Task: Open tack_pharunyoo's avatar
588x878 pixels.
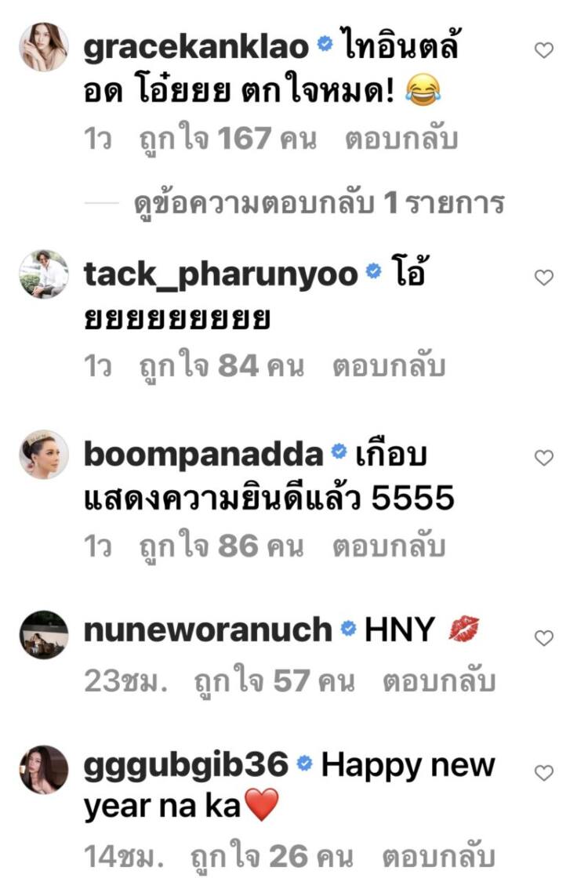Action: pyautogui.click(x=44, y=274)
